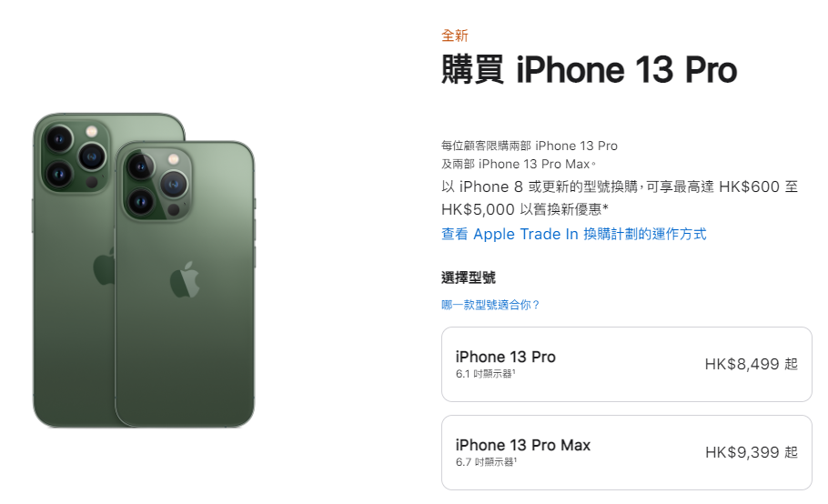Select the iPhone 13 Pro model option

click(626, 364)
